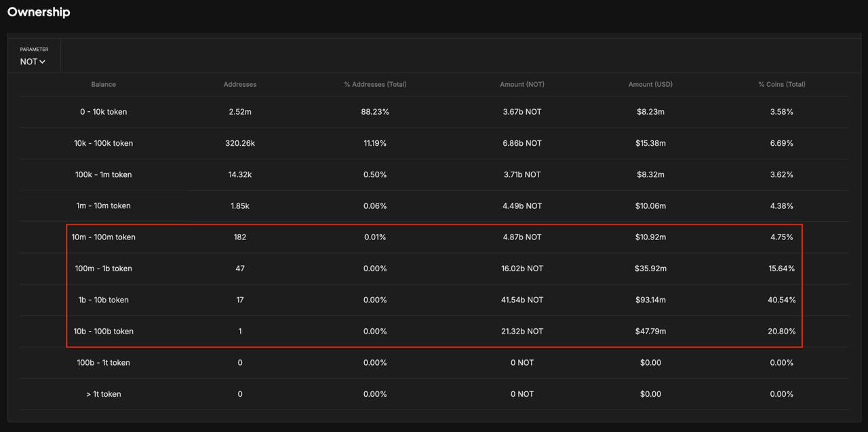Select the 10k - 100k token row

[104, 143]
